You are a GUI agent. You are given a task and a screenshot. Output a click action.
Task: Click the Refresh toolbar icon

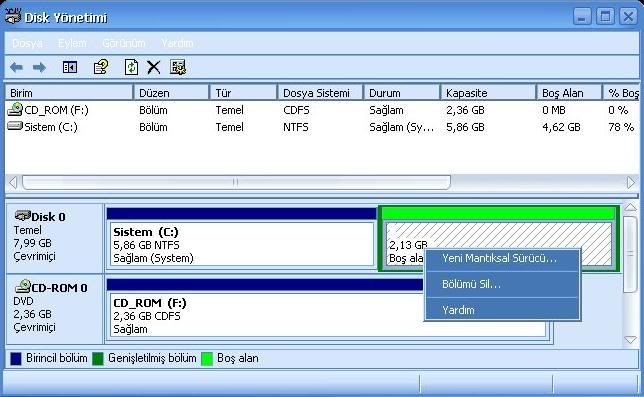pos(131,67)
